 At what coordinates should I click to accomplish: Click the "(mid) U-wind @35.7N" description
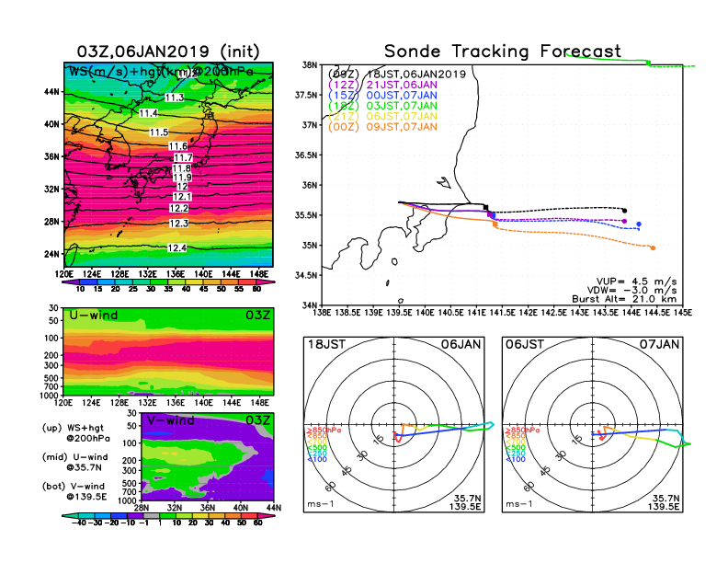(74, 462)
